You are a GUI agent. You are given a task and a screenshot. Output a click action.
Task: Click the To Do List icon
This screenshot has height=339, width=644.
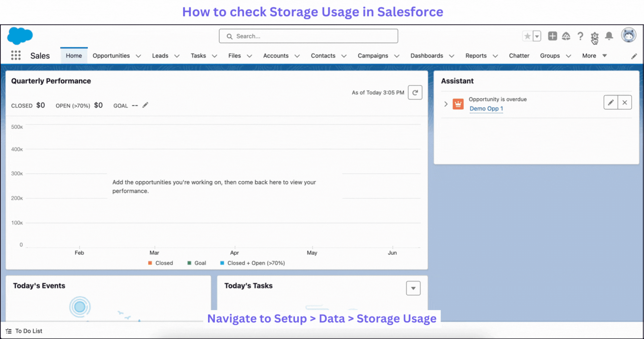click(9, 331)
